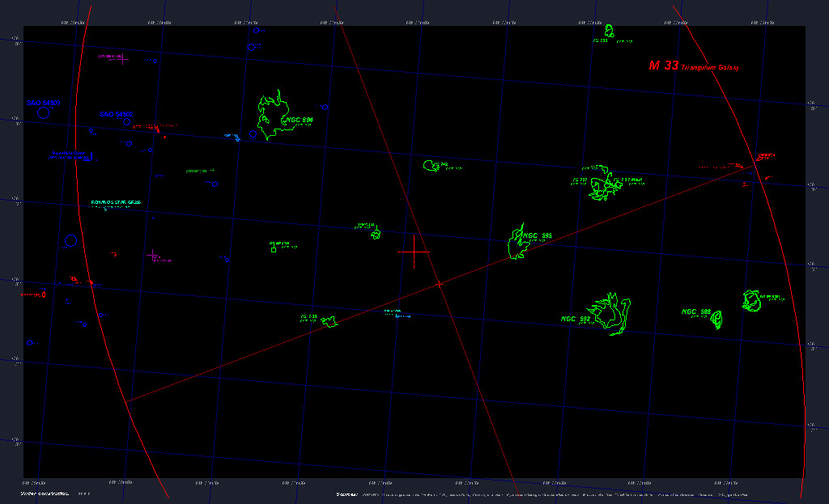Select the magenta cross marker at lower left
The image size is (829, 504).
pos(152,256)
